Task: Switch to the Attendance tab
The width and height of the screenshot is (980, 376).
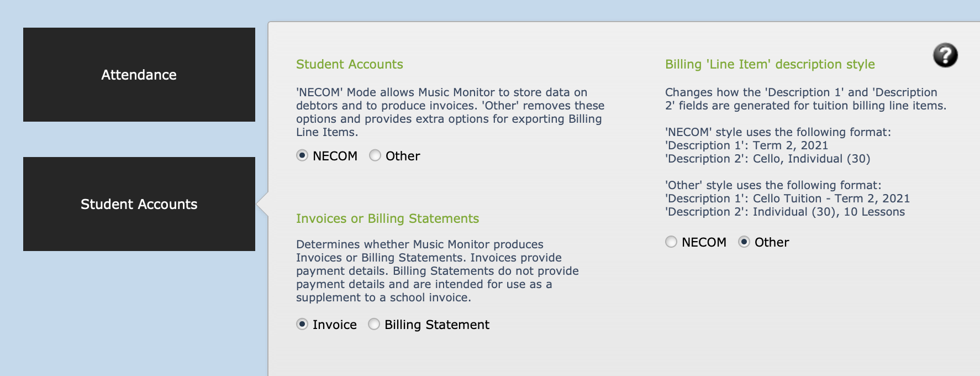Action: pyautogui.click(x=139, y=75)
